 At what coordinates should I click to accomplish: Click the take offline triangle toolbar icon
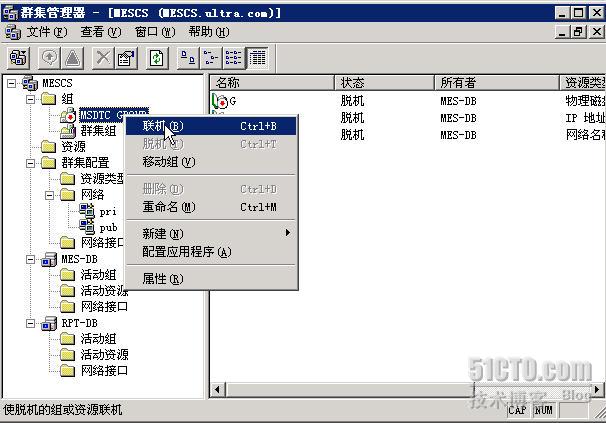click(x=72, y=58)
